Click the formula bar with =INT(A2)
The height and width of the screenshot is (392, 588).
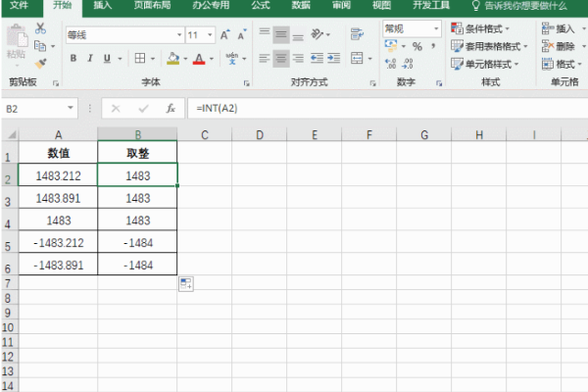point(388,109)
